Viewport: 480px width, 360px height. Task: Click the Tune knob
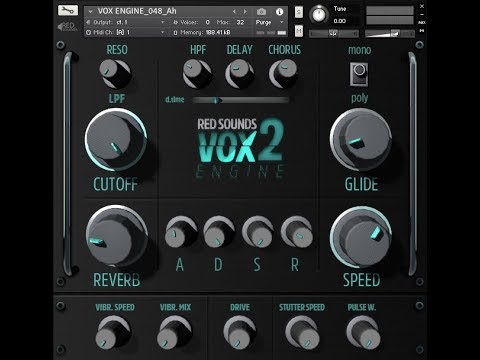click(319, 15)
